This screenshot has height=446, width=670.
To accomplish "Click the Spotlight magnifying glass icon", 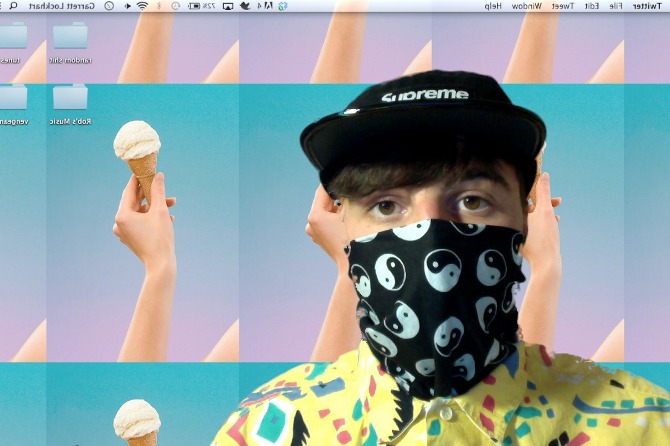I will pos(13,6).
